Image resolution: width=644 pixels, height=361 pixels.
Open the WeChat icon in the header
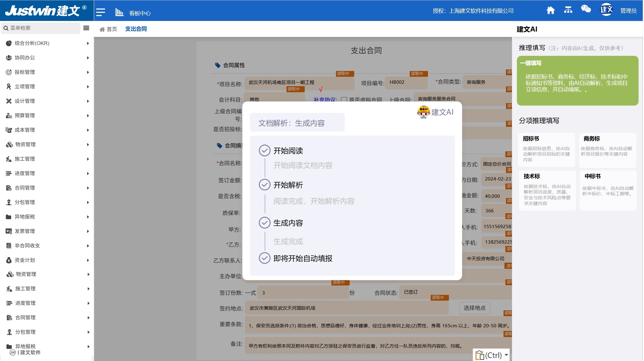pyautogui.click(x=585, y=10)
